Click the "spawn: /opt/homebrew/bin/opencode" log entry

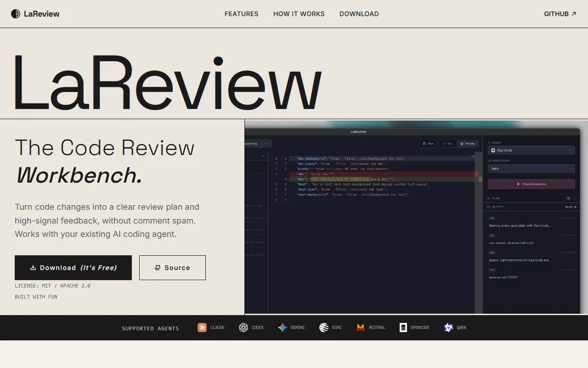pos(519,260)
